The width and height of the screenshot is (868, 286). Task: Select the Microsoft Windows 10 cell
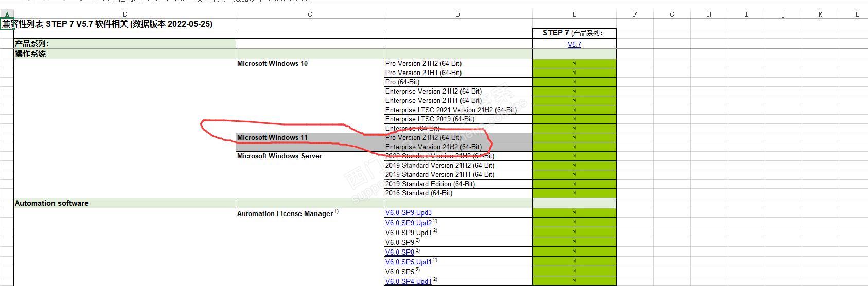tap(310, 63)
